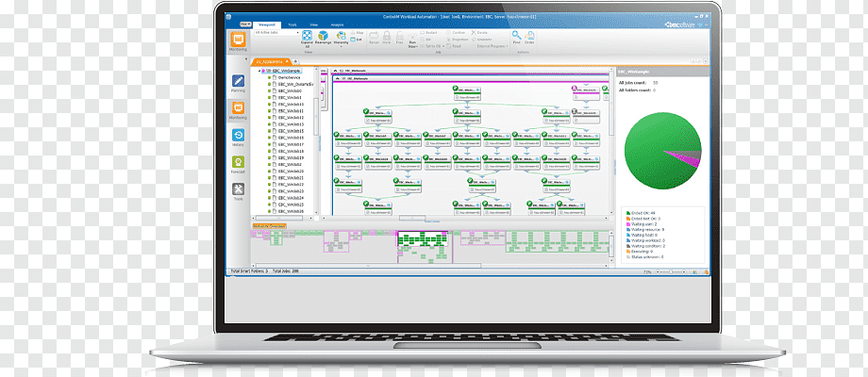Adjust the zoom slider in status bar
This screenshot has width=868, height=377.
coord(671,272)
